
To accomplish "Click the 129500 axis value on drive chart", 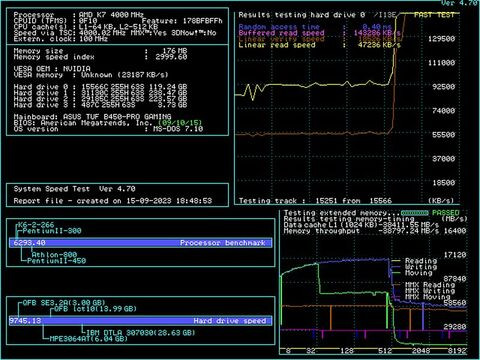I will (441, 39).
